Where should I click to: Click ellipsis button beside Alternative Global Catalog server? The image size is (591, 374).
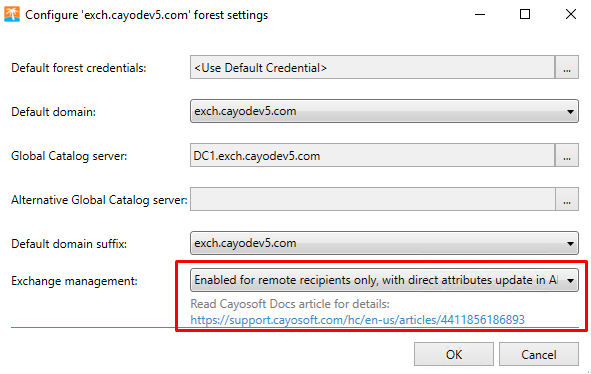click(x=567, y=199)
